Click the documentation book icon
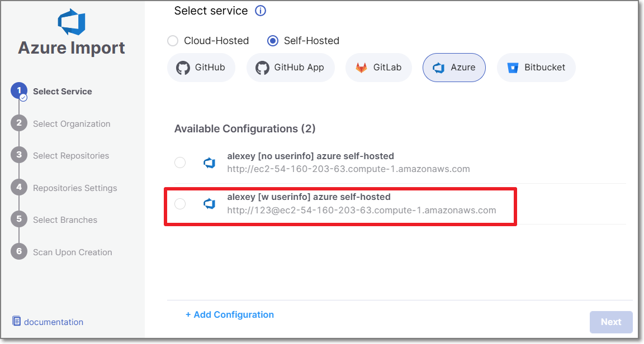Screen dimensions: 644x344 pyautogui.click(x=17, y=321)
